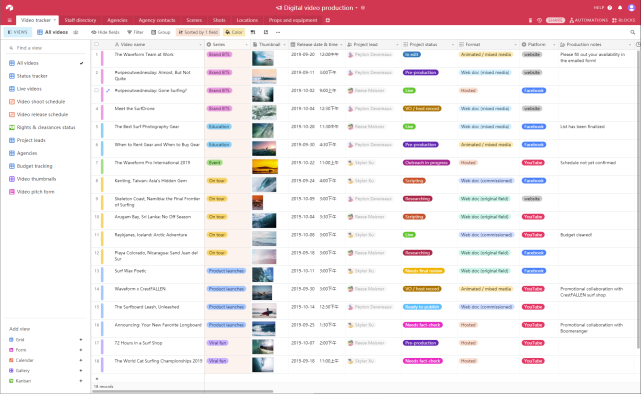Open the notifications bell
Viewport: 641px width, 394px height.
tap(620, 8)
